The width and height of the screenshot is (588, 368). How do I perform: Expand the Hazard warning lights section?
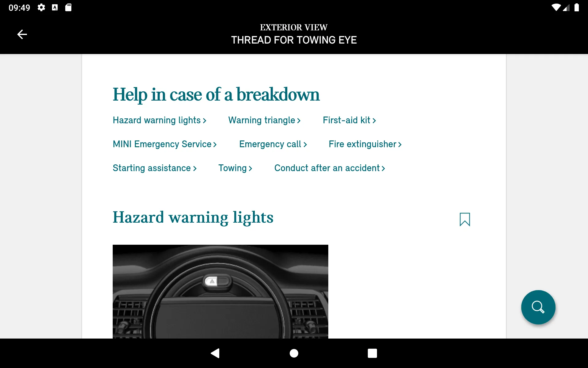[x=159, y=121]
